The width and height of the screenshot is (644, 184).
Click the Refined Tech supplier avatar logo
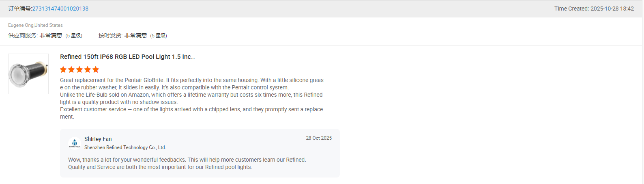coord(75,143)
